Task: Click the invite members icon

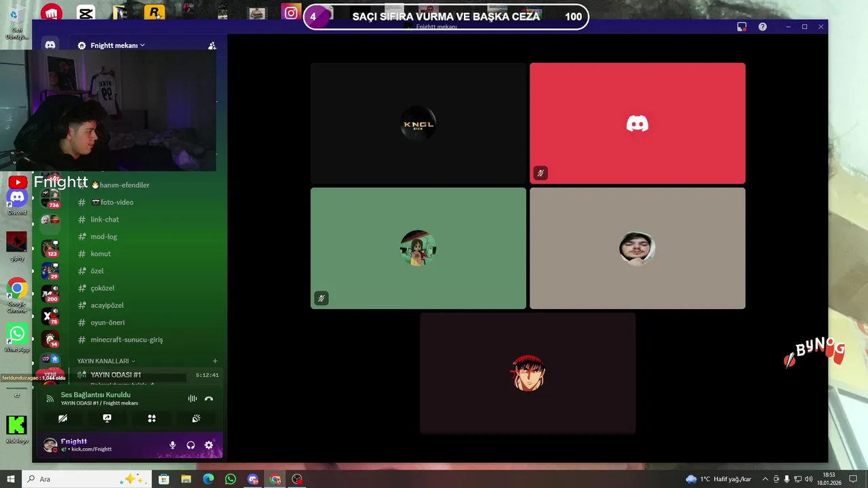Action: pos(212,45)
